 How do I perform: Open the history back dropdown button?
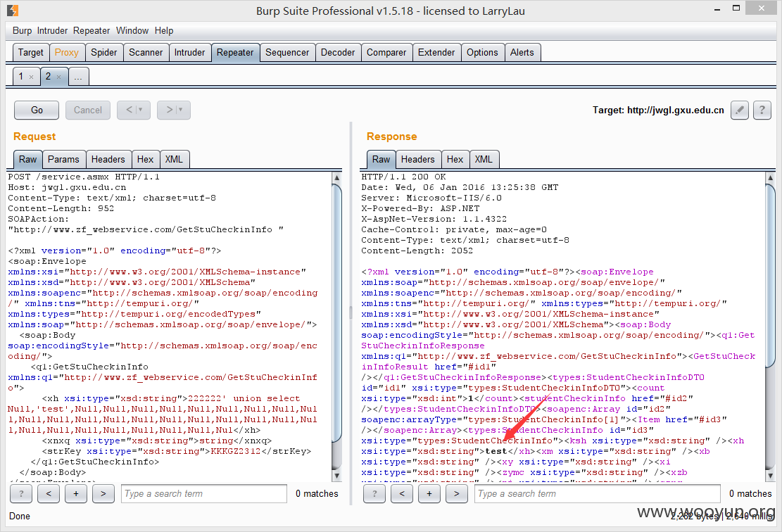[x=134, y=110]
